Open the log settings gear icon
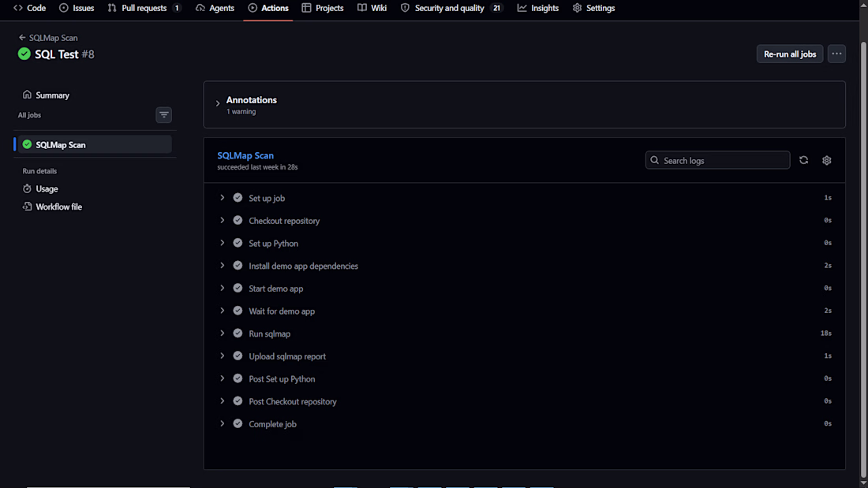The width and height of the screenshot is (868, 488). (826, 161)
